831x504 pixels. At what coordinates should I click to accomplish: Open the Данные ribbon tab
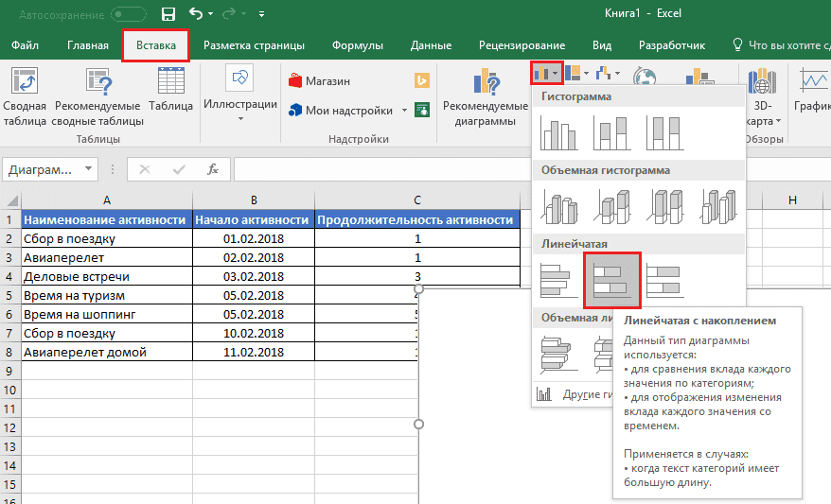tap(431, 45)
